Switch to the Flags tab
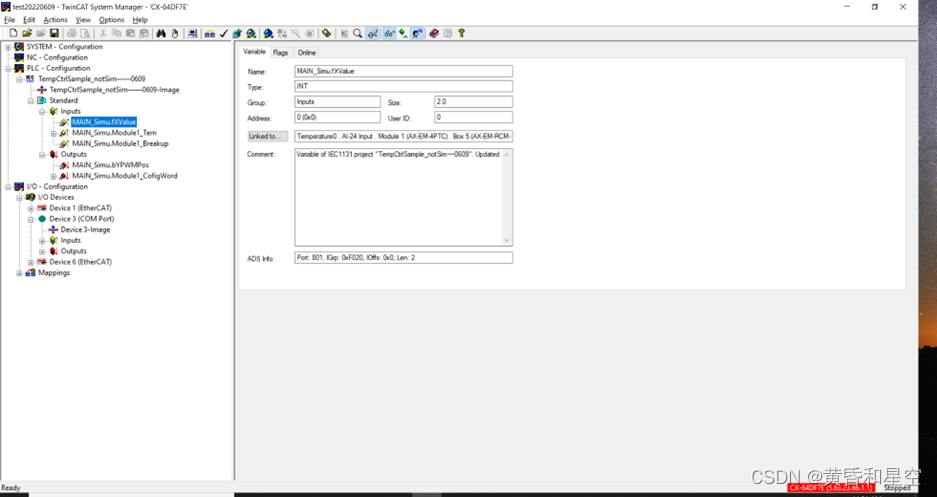This screenshot has width=937, height=497. click(x=280, y=53)
